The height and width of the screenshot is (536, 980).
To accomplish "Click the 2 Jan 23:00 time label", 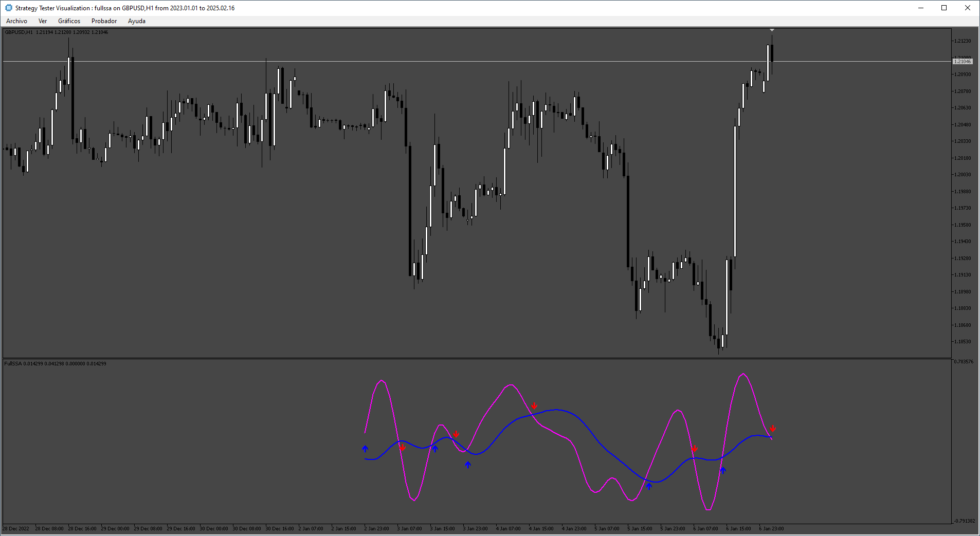I will coord(376,529).
